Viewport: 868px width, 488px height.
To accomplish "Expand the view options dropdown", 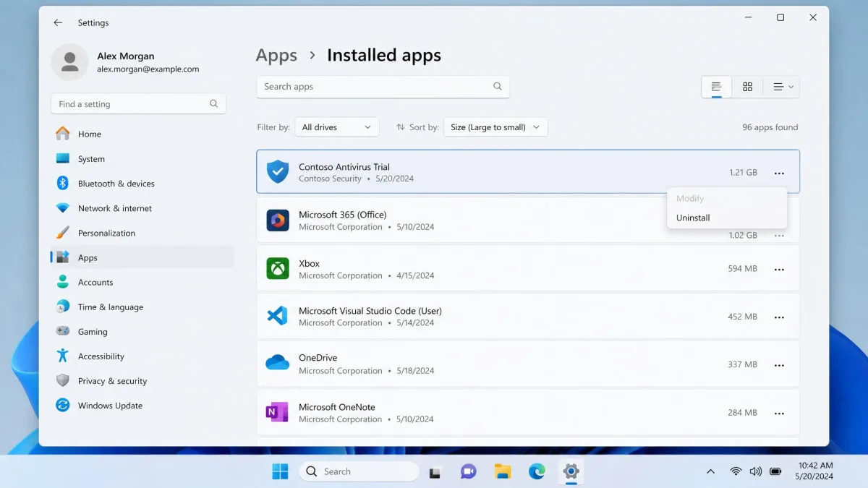I will pyautogui.click(x=783, y=87).
